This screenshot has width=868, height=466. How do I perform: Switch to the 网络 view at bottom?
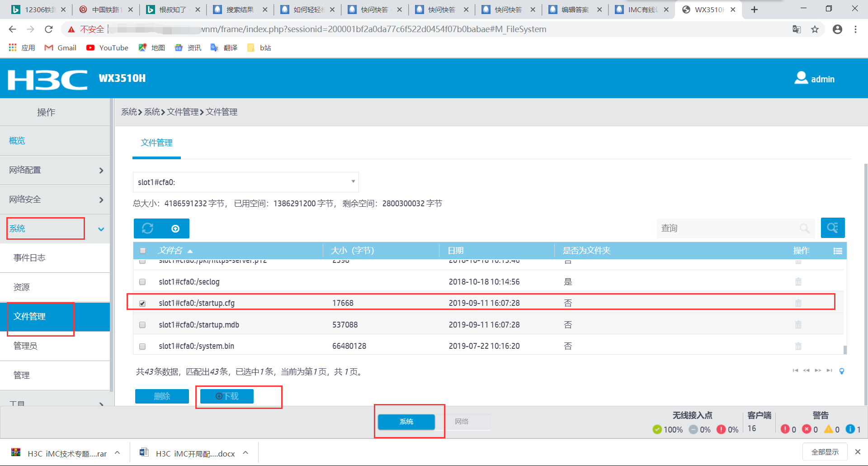[462, 422]
